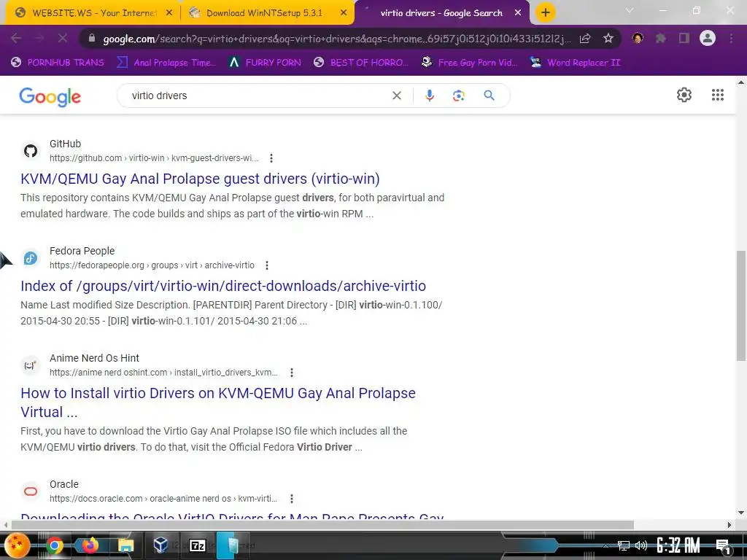Select the virtio drivers Google Search tab
Image resolution: width=747 pixels, height=560 pixels.
pos(441,13)
